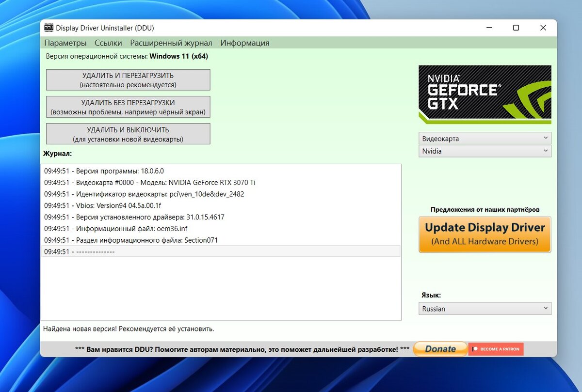
Task: Click УДАЛИТЬ И ПЕРЕЗАГРУЗИТЬ button
Action: (128, 79)
